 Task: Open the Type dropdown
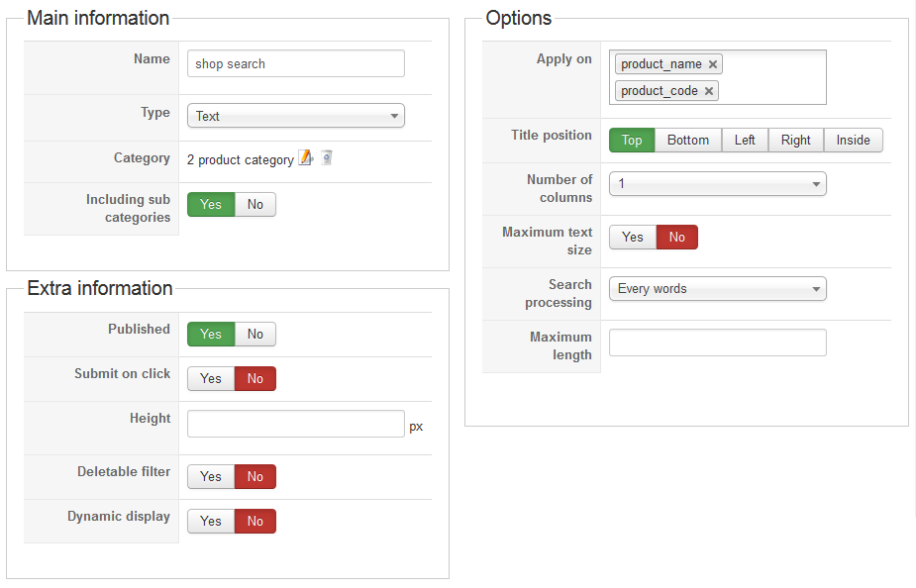coord(295,116)
